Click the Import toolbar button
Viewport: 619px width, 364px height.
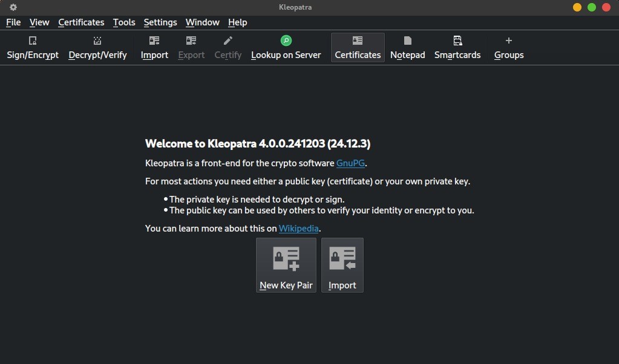coord(154,48)
